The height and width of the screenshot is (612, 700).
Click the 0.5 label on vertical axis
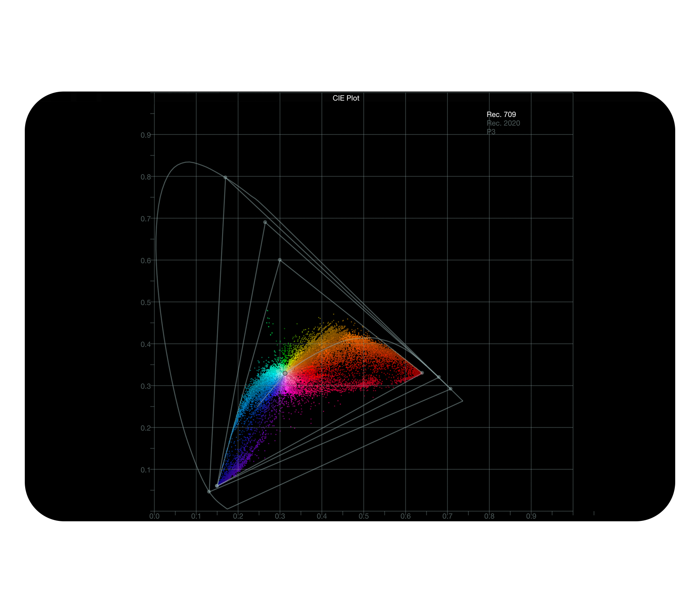[x=145, y=303]
